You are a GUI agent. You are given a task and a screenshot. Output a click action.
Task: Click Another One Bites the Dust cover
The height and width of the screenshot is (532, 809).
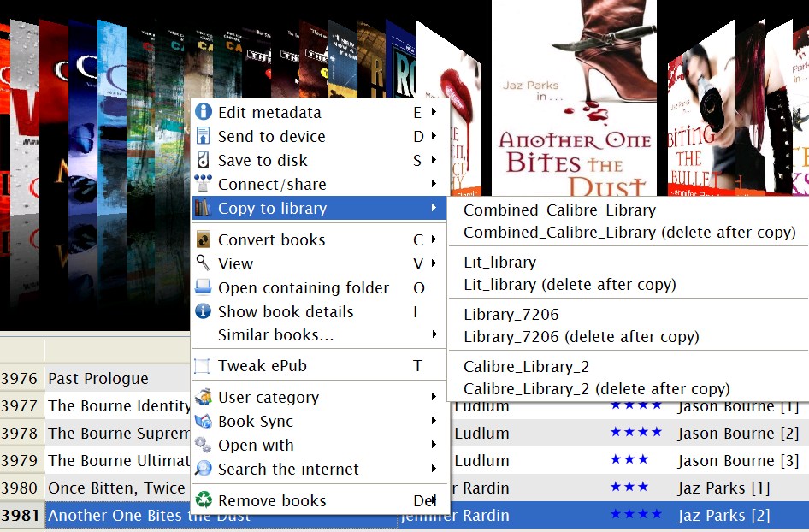point(574,98)
